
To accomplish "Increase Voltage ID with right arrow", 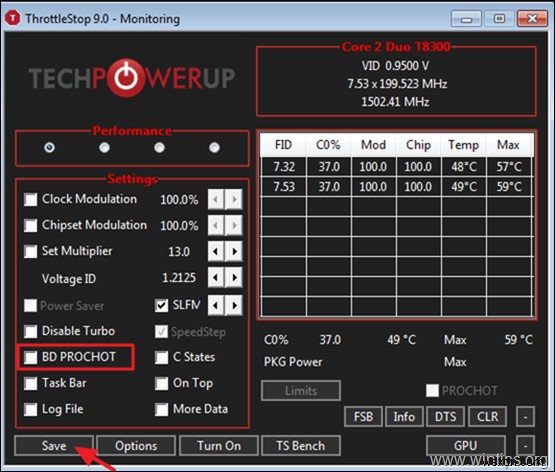I will [234, 278].
